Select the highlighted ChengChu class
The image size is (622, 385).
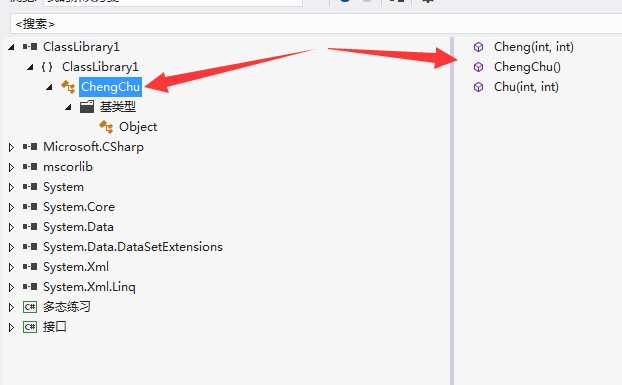[x=110, y=87]
